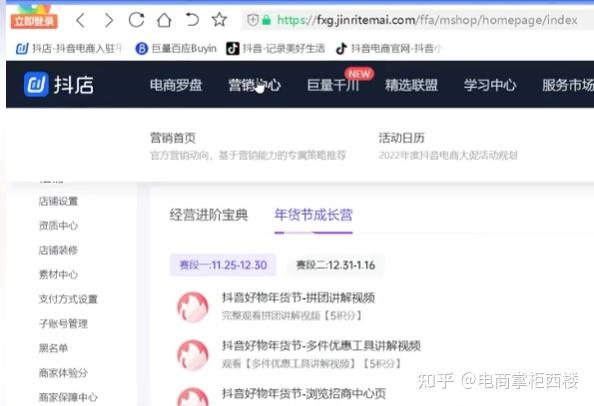Click flame icon beside 拼团讲解视频
Viewport: 594px width, 406px height.
click(x=193, y=307)
